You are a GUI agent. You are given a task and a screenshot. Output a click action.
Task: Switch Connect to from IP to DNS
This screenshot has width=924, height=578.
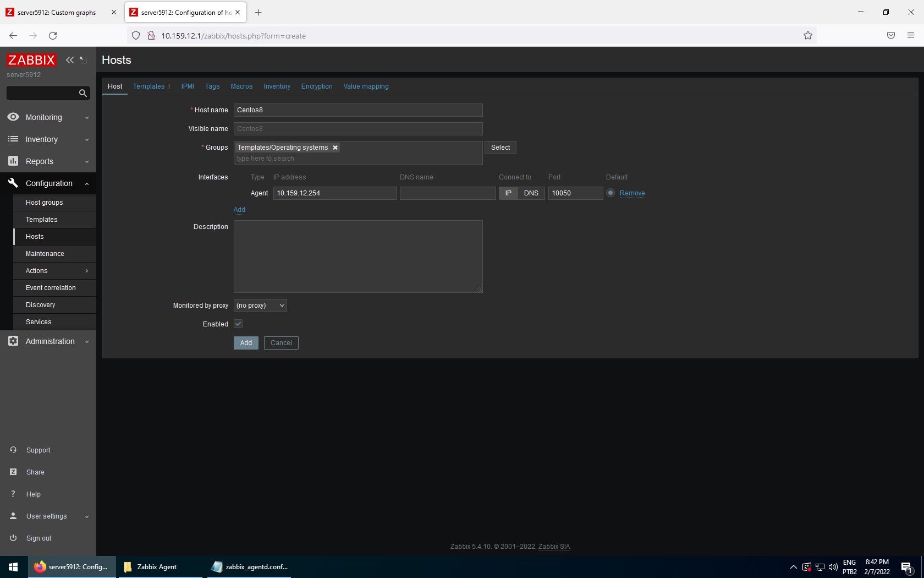(531, 193)
